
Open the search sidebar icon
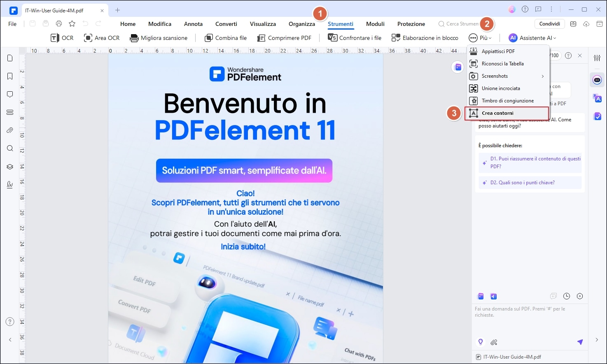pyautogui.click(x=10, y=148)
